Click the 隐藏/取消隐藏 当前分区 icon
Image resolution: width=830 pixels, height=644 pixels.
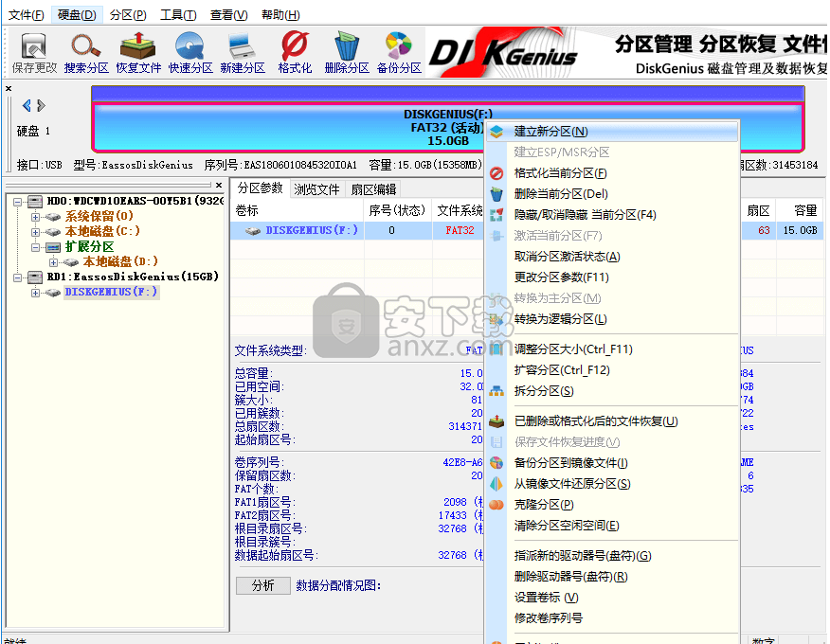pos(496,214)
